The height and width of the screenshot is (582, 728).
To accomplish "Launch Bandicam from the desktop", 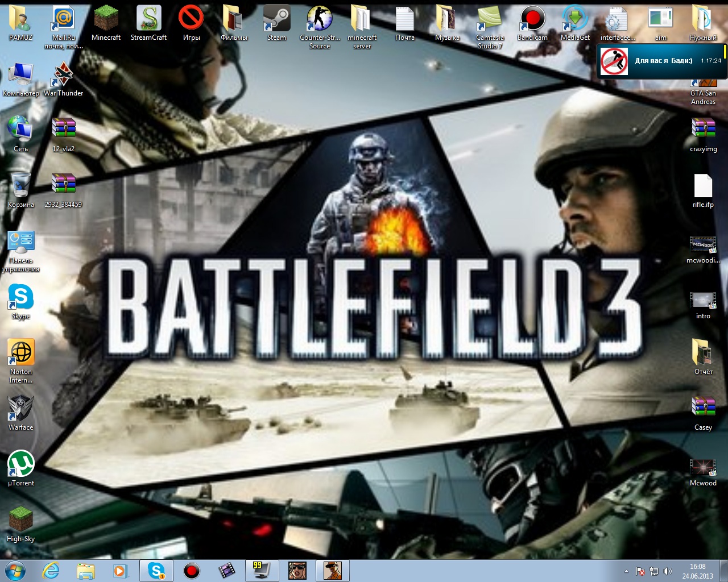I will (532, 23).
